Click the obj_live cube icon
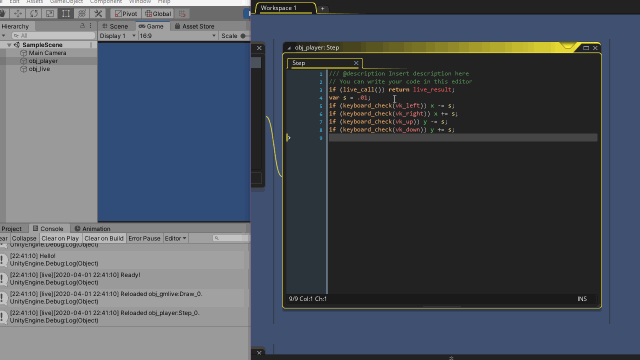Image resolution: width=640 pixels, height=360 pixels. (23, 69)
